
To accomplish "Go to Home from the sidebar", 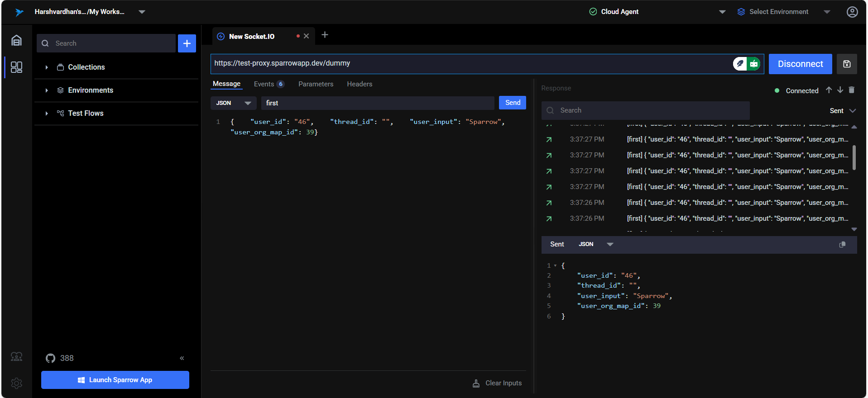I will pyautogui.click(x=16, y=40).
